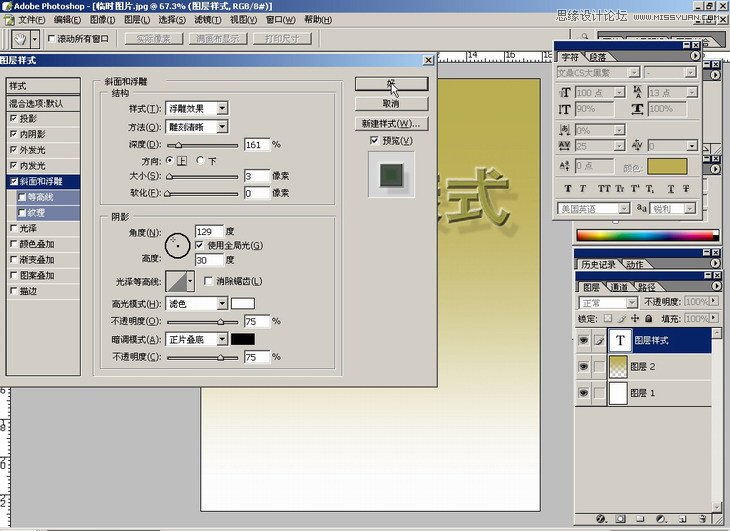Open the 方法 technique dropdown showing 雕刻清晰
The height and width of the screenshot is (531, 730).
pyautogui.click(x=223, y=127)
